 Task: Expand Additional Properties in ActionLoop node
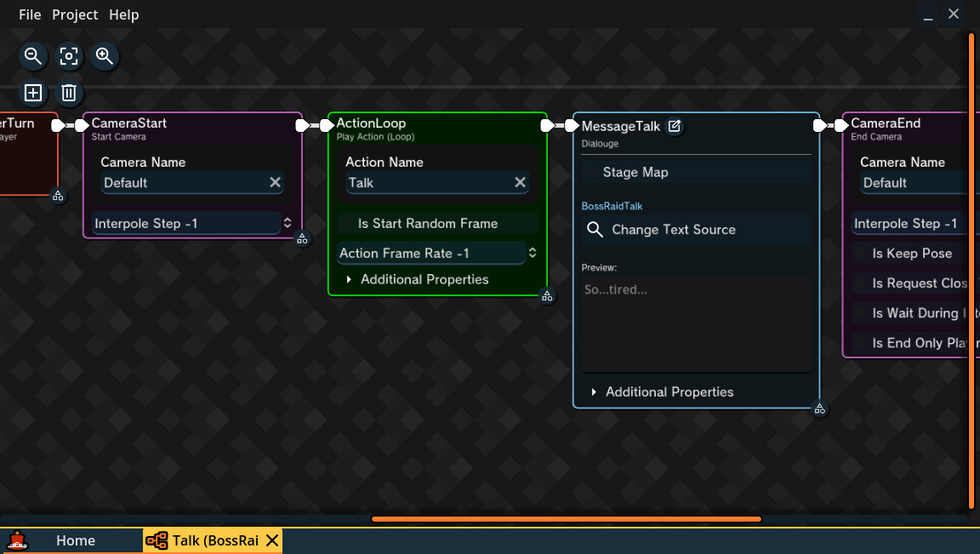416,279
